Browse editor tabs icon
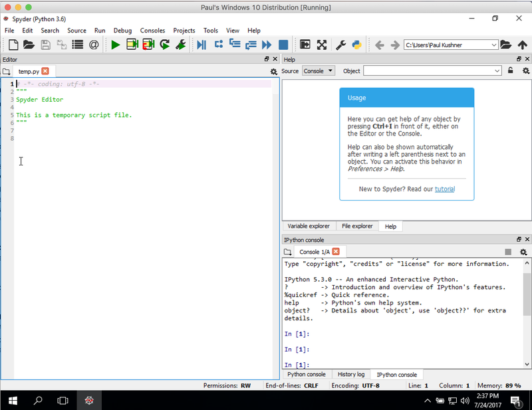532x410 pixels. pos(6,72)
